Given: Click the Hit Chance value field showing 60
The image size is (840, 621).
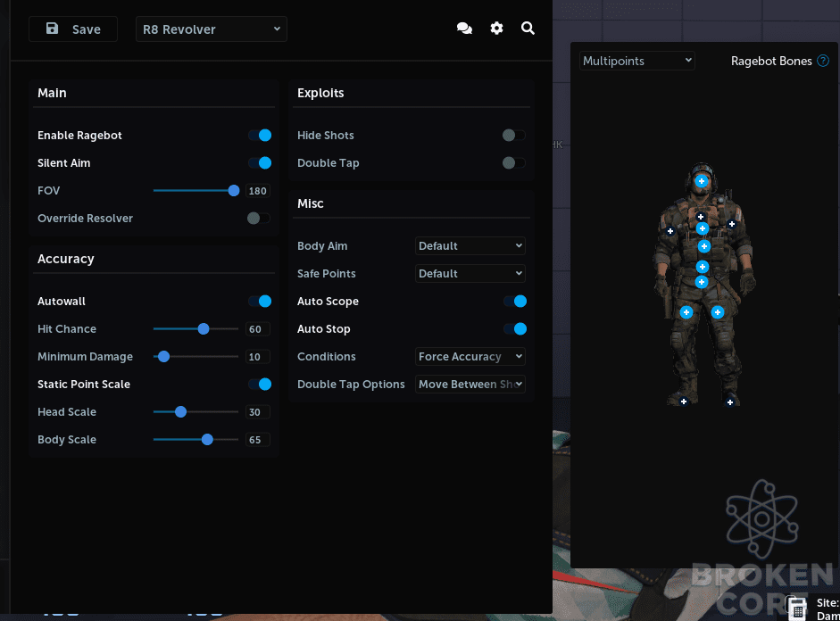Looking at the screenshot, I should (x=258, y=328).
